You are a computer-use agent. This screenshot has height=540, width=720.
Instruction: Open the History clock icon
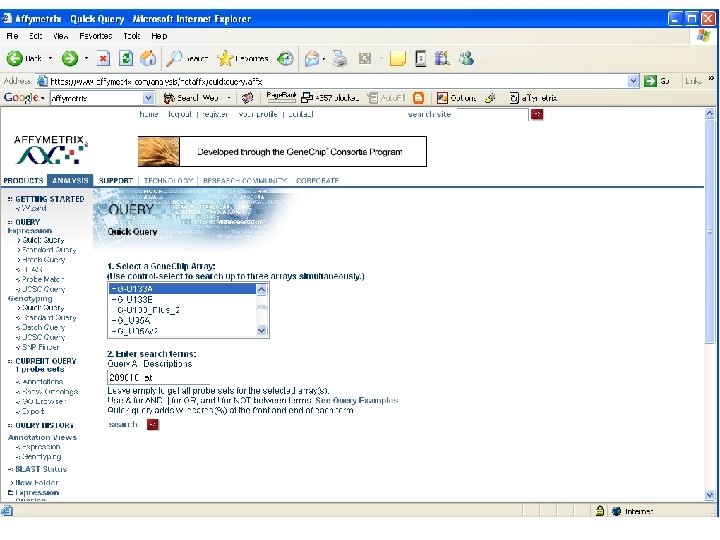click(286, 58)
